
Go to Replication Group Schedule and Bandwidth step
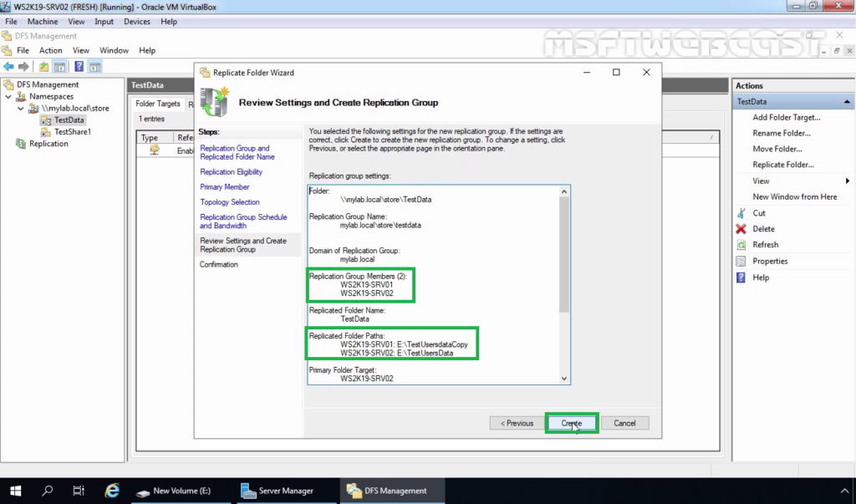(243, 221)
